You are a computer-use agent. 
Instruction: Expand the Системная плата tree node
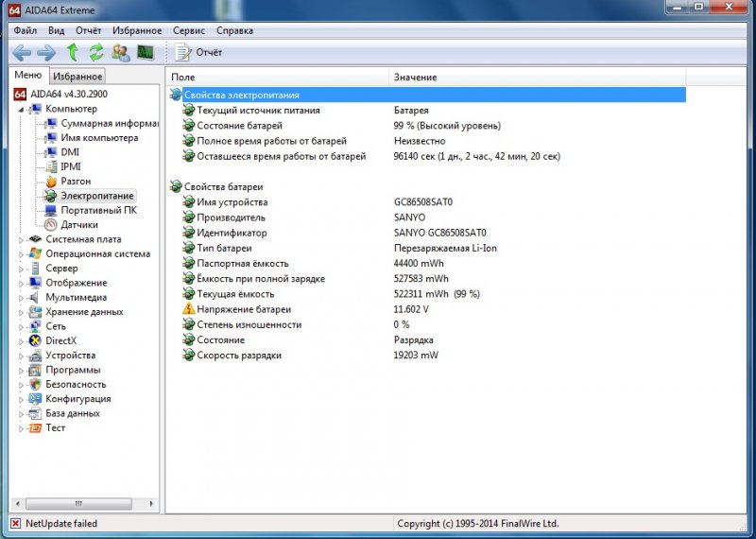tap(22, 239)
